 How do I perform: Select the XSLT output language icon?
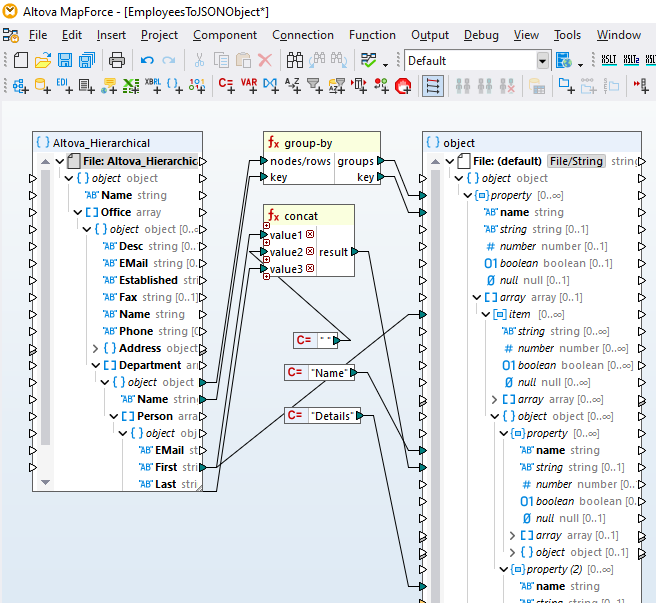pos(609,61)
